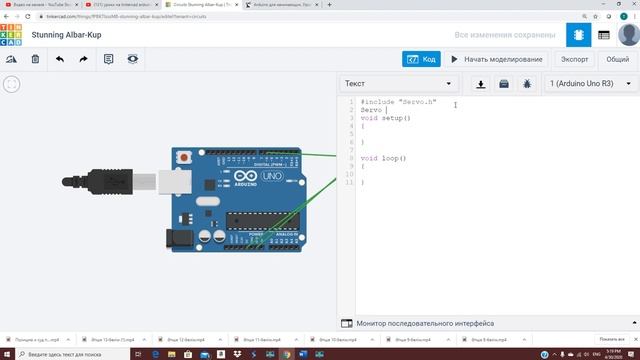This screenshot has width=640, height=360.
Task: Select the Circuits Stunning Albar-Kup browser tab
Action: click(202, 5)
